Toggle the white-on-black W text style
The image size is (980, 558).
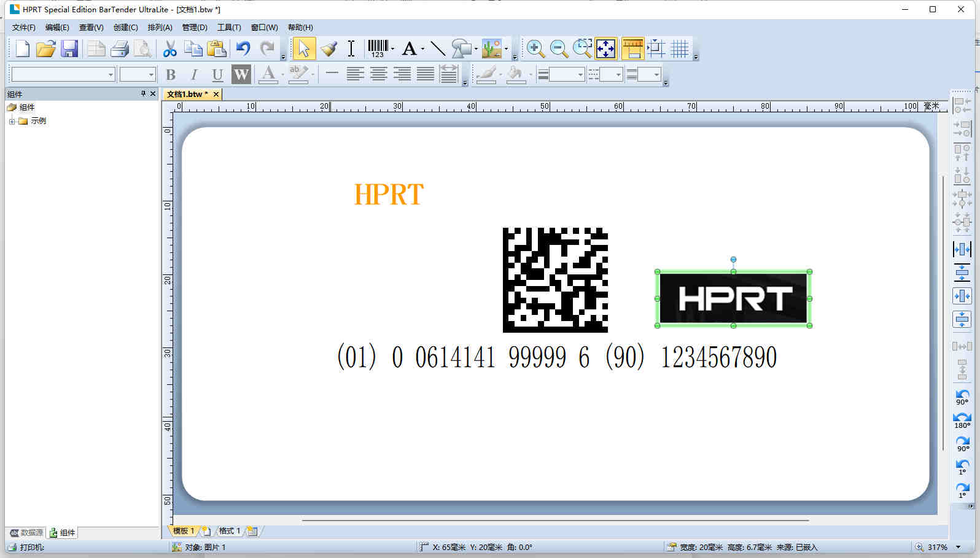coord(241,74)
